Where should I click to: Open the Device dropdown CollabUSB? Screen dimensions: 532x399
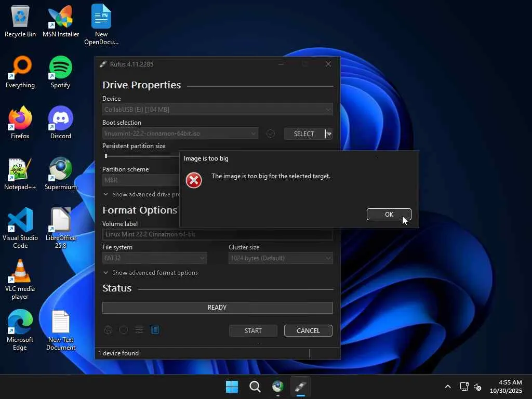[x=218, y=109]
